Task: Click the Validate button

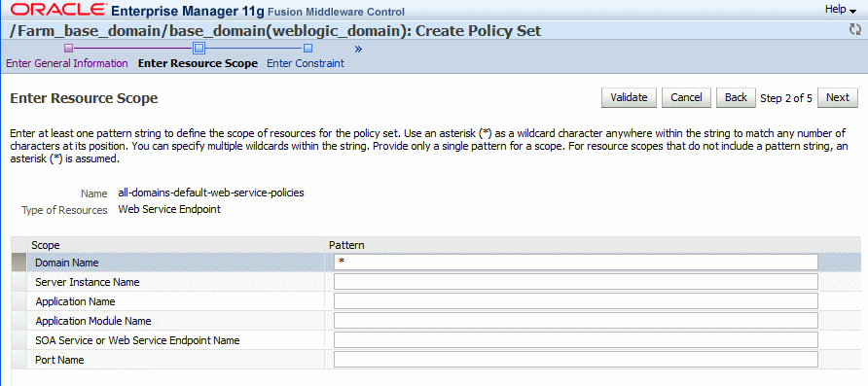Action: [x=629, y=97]
